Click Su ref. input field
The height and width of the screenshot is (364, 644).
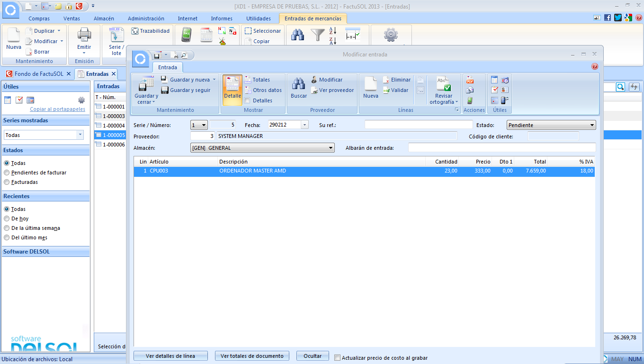tap(419, 125)
